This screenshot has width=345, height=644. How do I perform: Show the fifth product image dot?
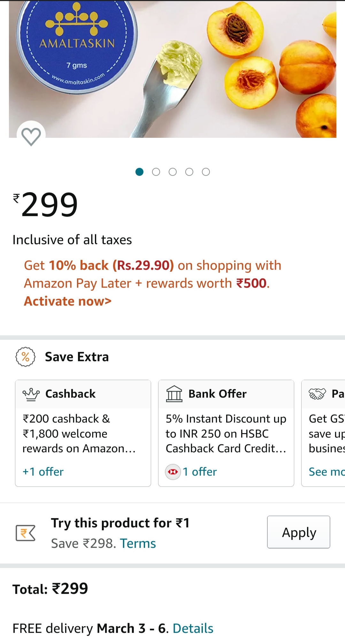pos(206,172)
